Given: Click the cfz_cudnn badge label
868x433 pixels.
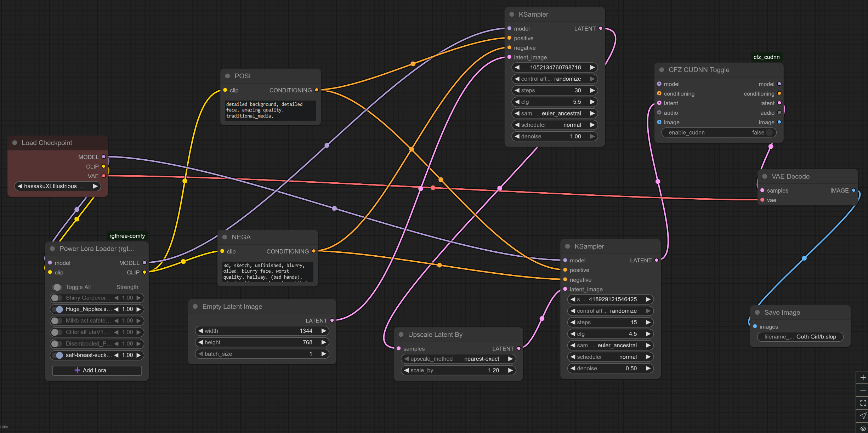Looking at the screenshot, I should tap(766, 57).
